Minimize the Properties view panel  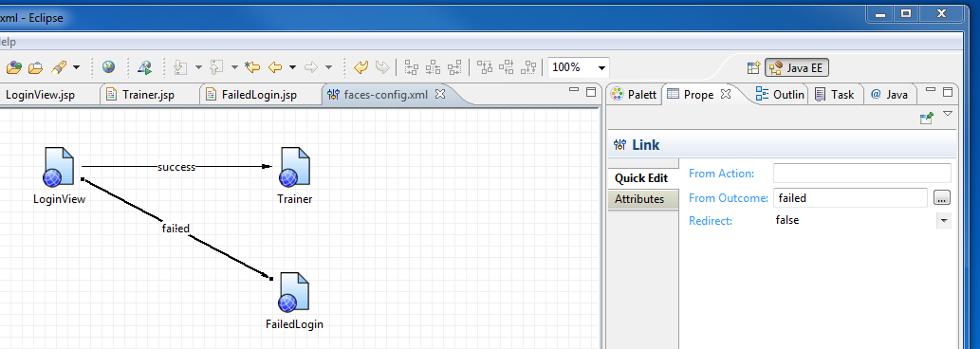tap(931, 92)
